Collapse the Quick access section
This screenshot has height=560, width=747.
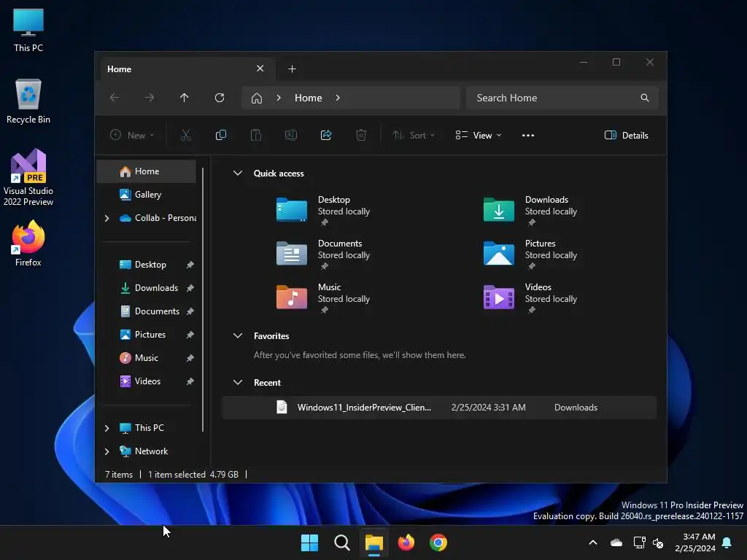(238, 174)
